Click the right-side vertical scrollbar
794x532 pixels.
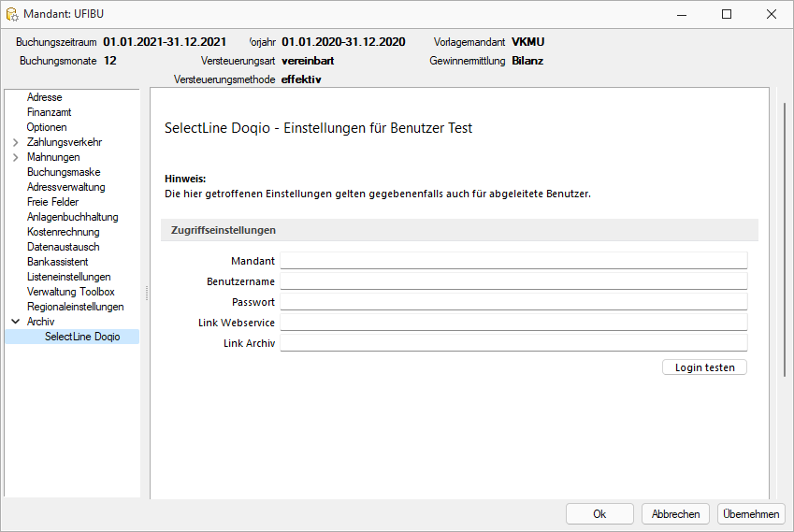(x=785, y=239)
